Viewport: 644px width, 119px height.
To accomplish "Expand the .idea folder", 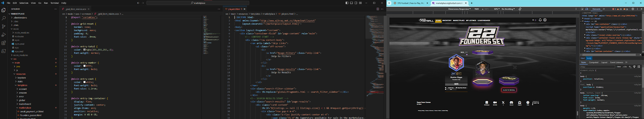I will pos(16,21).
